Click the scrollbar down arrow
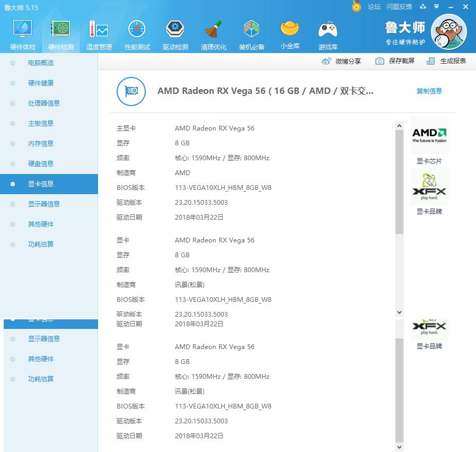 [x=399, y=312]
